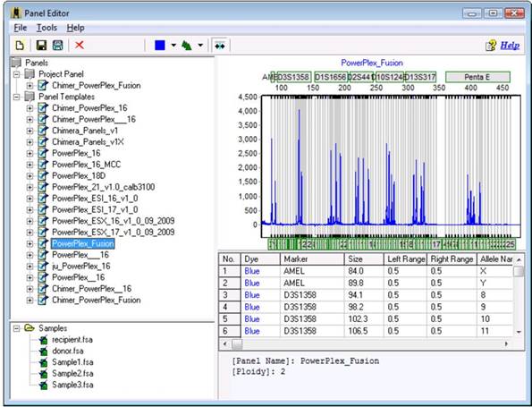Select ju_PowerPlex_16 template
The width and height of the screenshot is (532, 407).
(80, 267)
